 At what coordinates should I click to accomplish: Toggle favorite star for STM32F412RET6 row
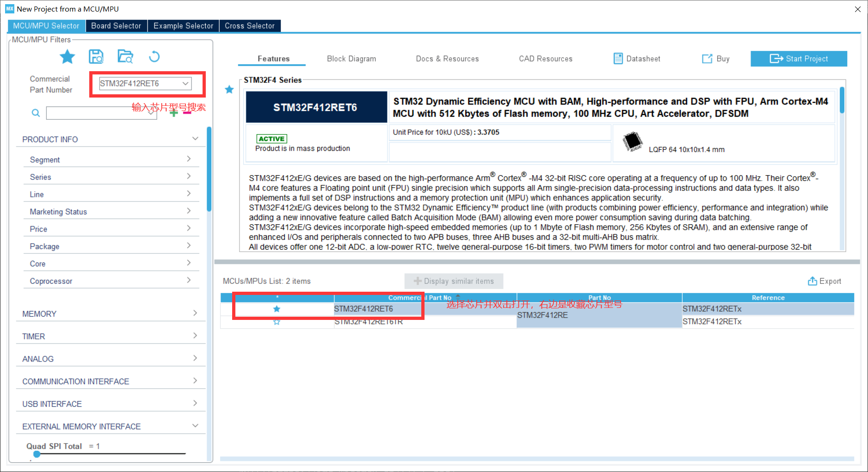(x=277, y=309)
